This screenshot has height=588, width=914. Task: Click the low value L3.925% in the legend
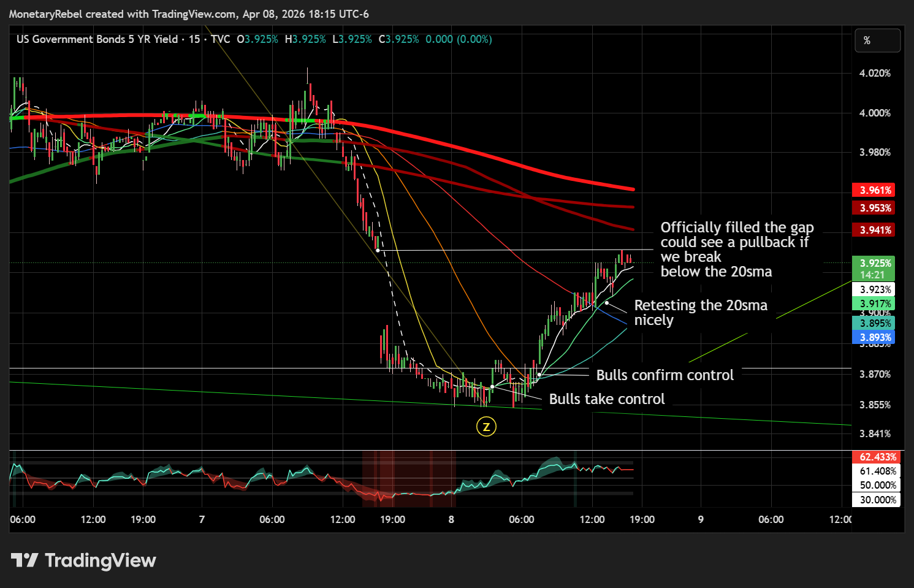pyautogui.click(x=352, y=39)
